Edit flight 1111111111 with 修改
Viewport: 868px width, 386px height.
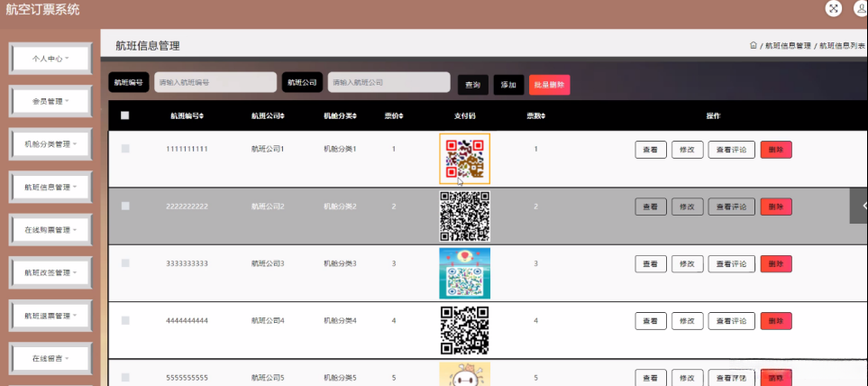(x=687, y=150)
